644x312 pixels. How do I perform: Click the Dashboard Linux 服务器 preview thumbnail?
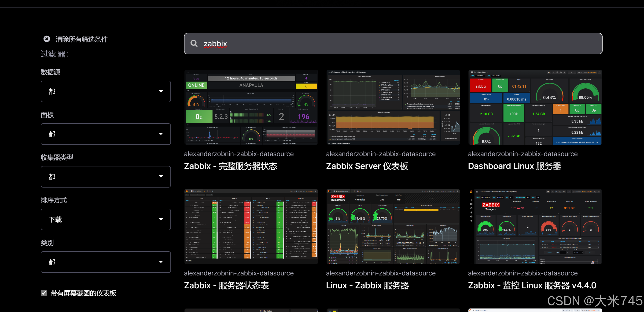(x=535, y=108)
